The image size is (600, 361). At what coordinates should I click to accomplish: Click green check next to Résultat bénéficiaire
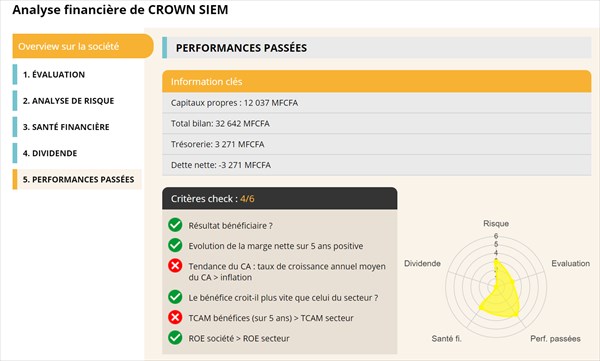pyautogui.click(x=175, y=225)
